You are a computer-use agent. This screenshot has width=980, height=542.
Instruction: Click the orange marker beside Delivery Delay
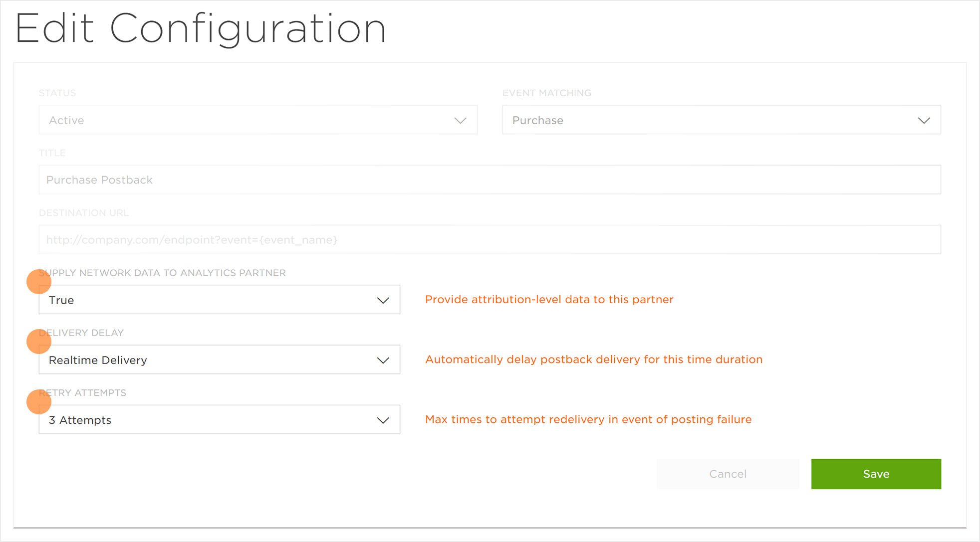pyautogui.click(x=39, y=342)
